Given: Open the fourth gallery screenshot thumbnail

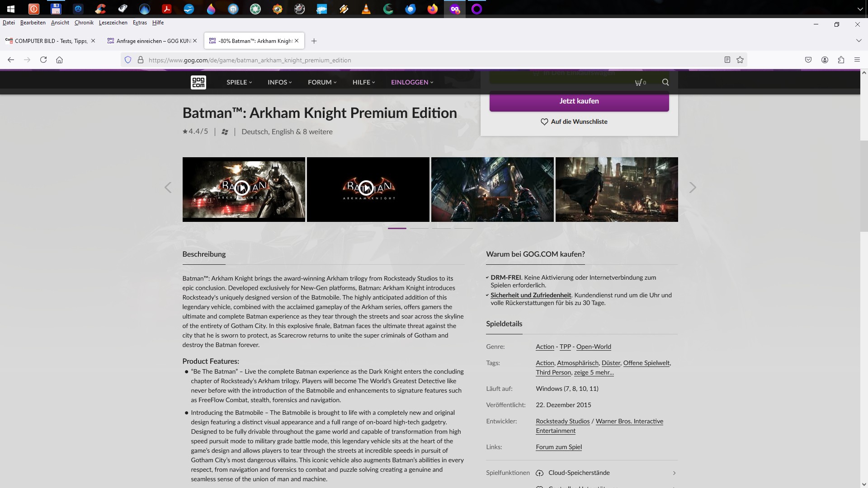Looking at the screenshot, I should pyautogui.click(x=617, y=189).
